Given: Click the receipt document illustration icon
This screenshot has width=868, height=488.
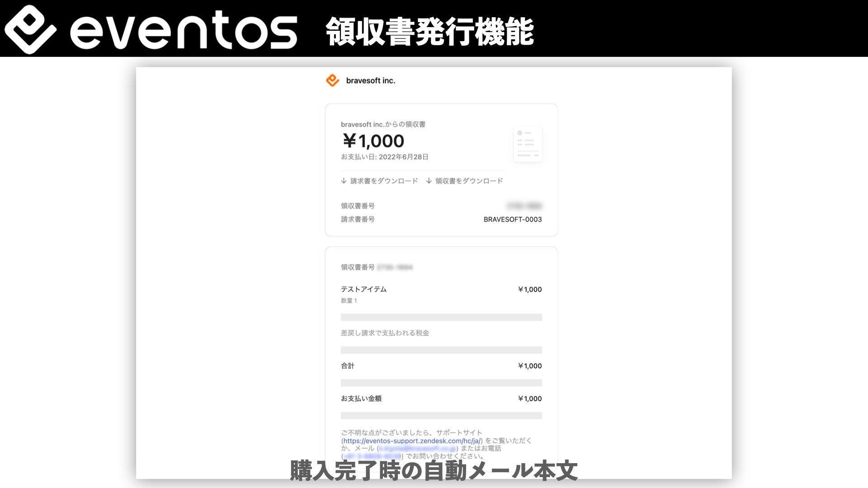Looking at the screenshot, I should [528, 145].
